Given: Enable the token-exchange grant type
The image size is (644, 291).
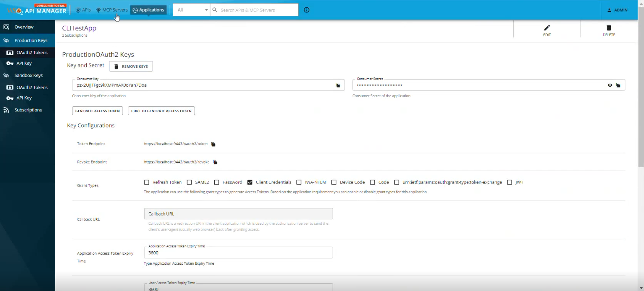Looking at the screenshot, I should tap(397, 182).
